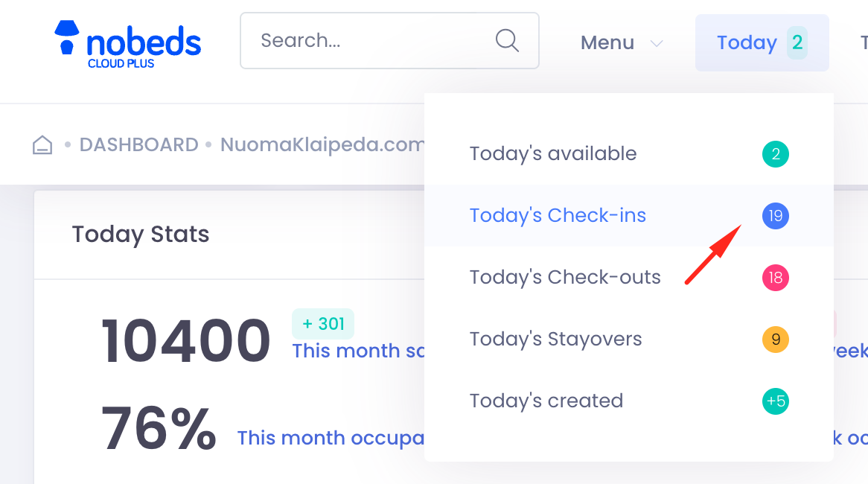Open the DASHBOARD breadcrumb link
Screen dimensions: 868x484
click(138, 144)
